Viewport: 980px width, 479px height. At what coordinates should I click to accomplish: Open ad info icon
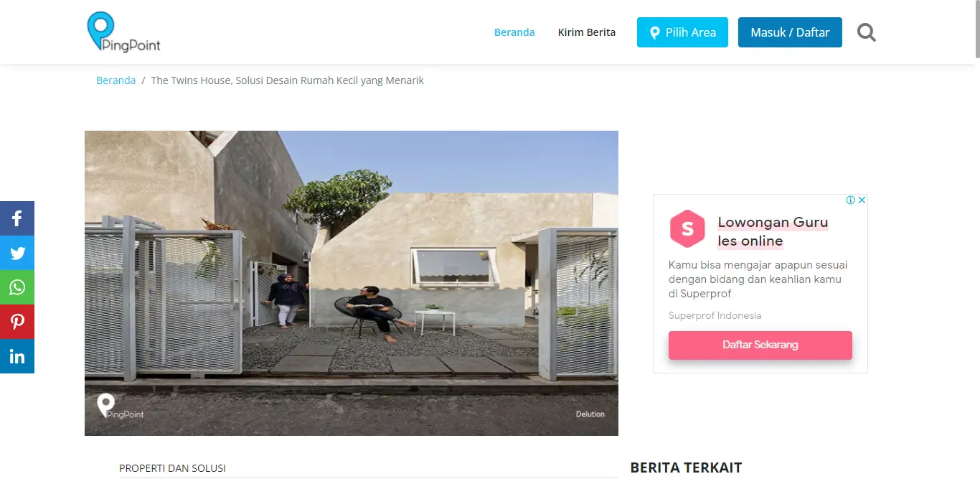click(850, 200)
